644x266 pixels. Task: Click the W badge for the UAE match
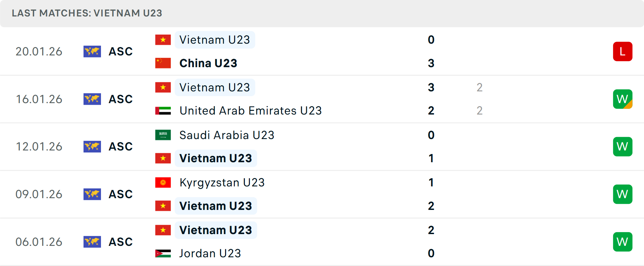[623, 99]
